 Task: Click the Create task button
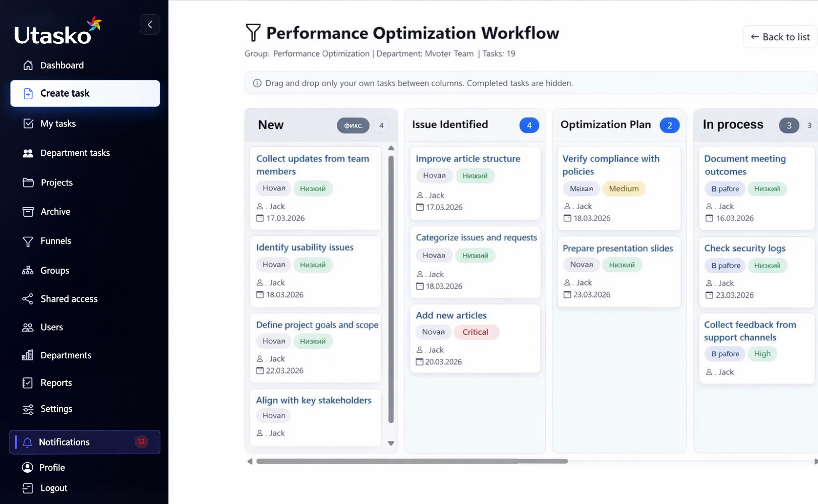(x=85, y=93)
